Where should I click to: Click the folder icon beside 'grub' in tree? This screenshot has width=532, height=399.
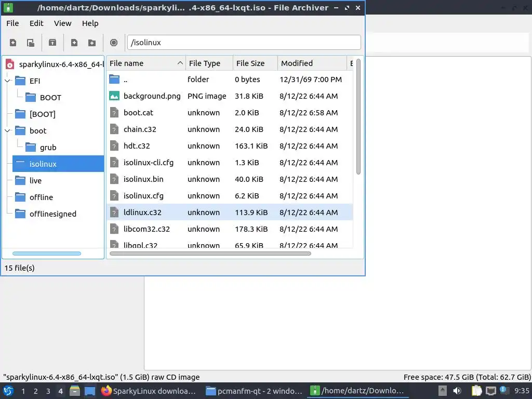click(31, 147)
